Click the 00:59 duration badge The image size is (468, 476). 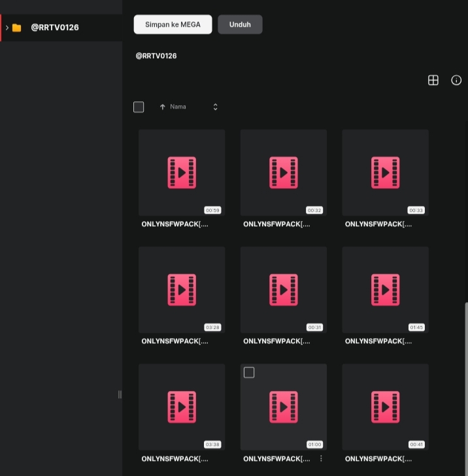(x=212, y=210)
